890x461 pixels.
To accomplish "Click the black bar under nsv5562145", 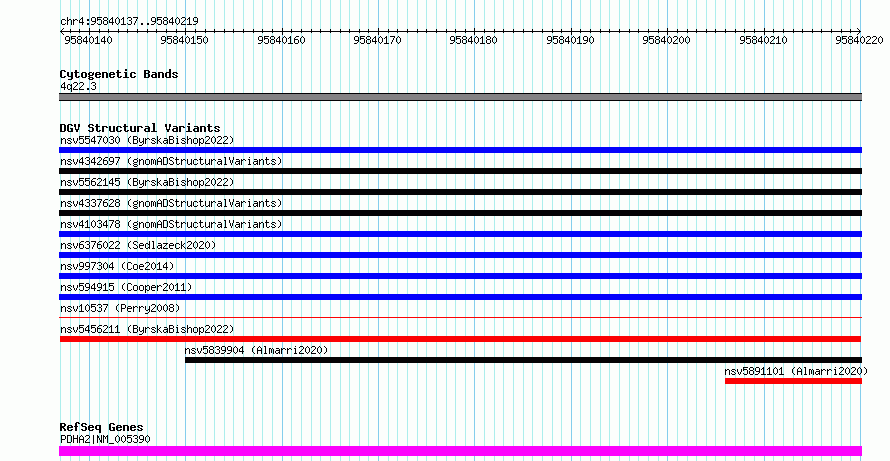I will [460, 192].
